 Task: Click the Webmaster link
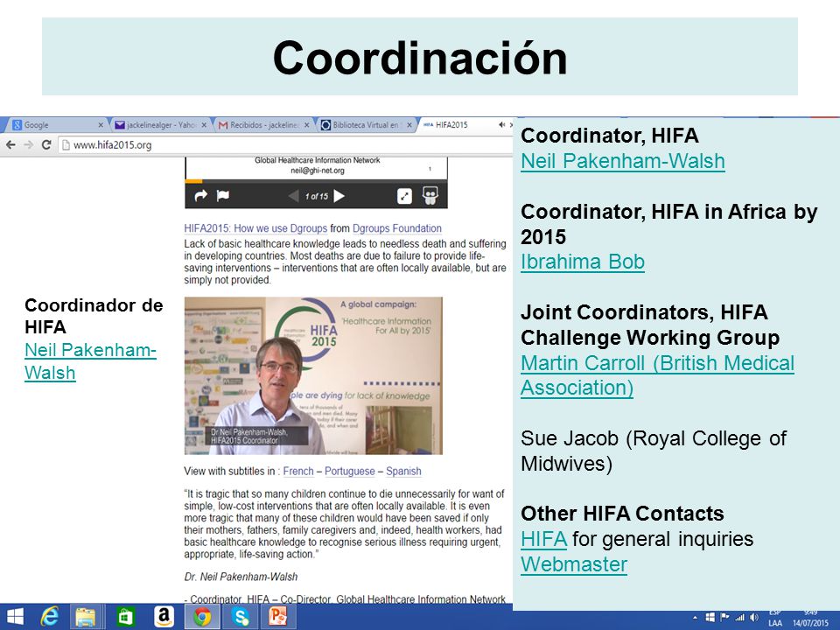(x=574, y=564)
